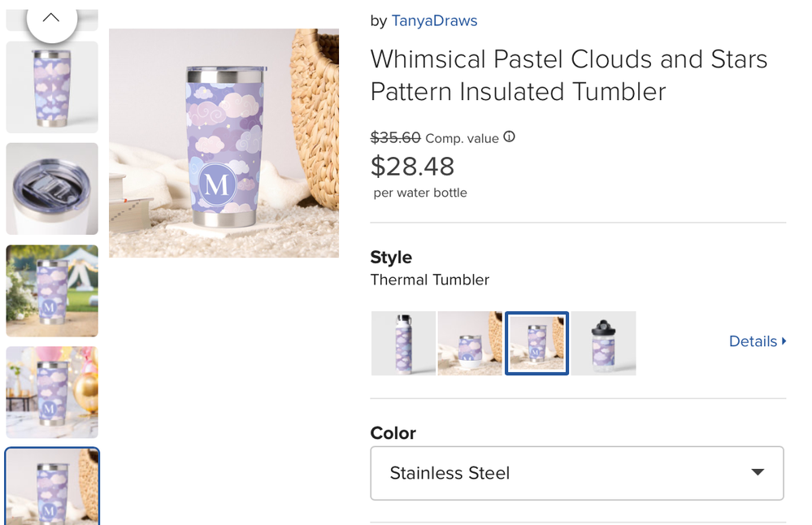The image size is (812, 525).
Task: Choose the selected thermal tumbler style
Action: tap(536, 343)
